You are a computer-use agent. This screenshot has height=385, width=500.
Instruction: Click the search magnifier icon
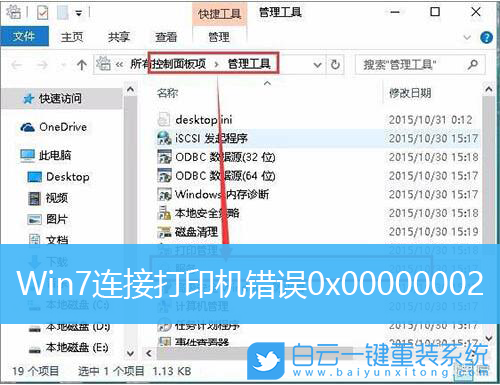point(473,64)
